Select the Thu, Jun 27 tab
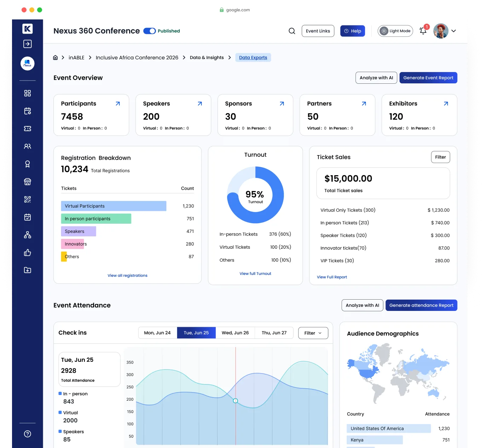 274,333
